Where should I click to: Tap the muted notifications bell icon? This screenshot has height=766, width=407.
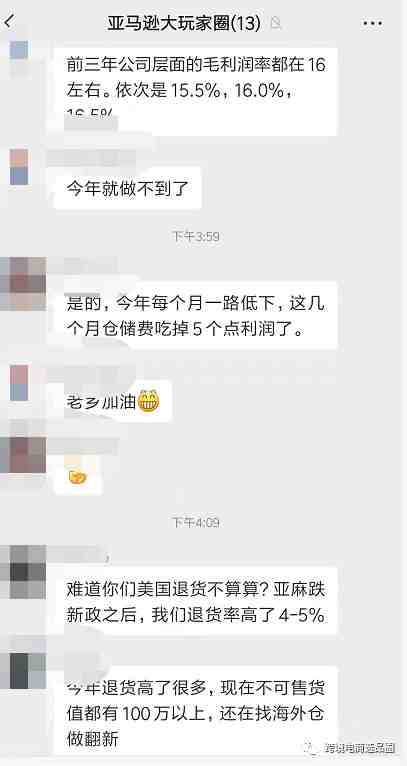pos(276,22)
